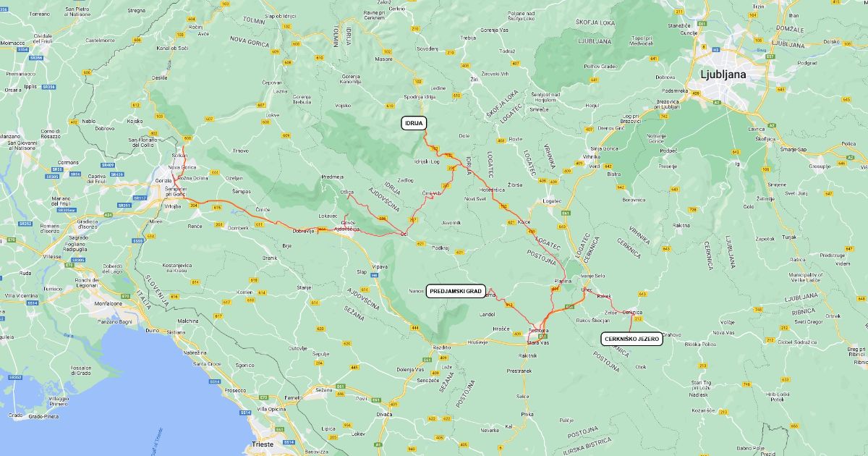The height and width of the screenshot is (456, 868).
Task: Select the 612 road shield near Deskle
Action: tap(136, 104)
